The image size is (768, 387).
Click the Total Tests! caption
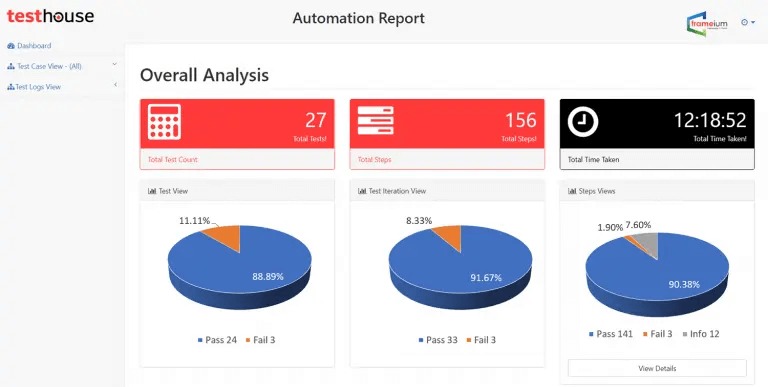[310, 139]
